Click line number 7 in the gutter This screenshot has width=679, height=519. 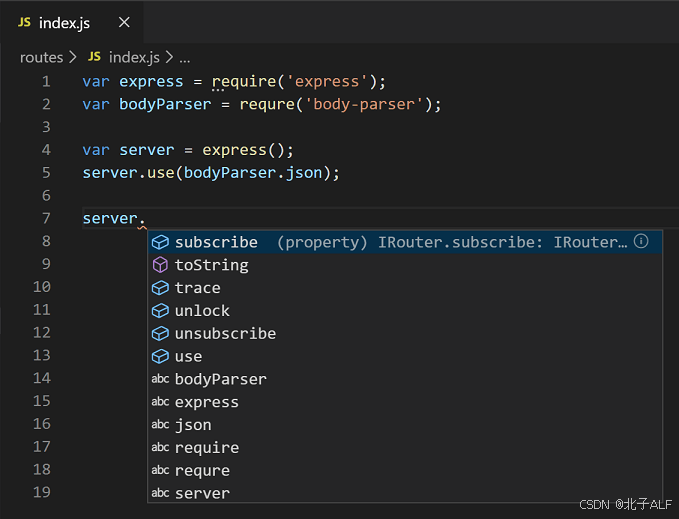46,218
